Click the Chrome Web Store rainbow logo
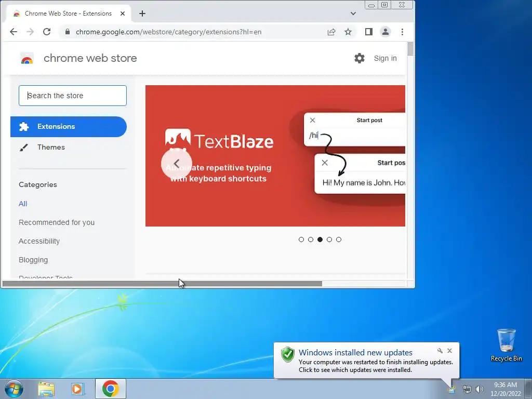This screenshot has height=399, width=532. [x=27, y=58]
